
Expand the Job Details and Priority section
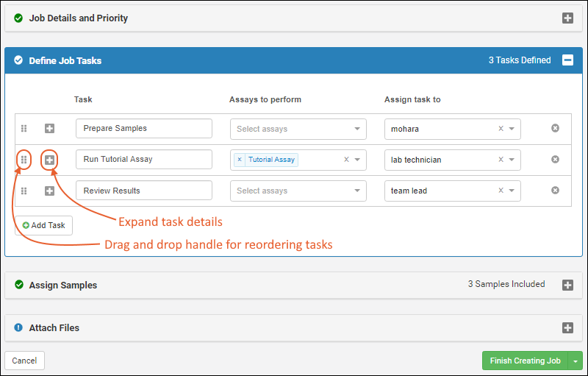567,18
